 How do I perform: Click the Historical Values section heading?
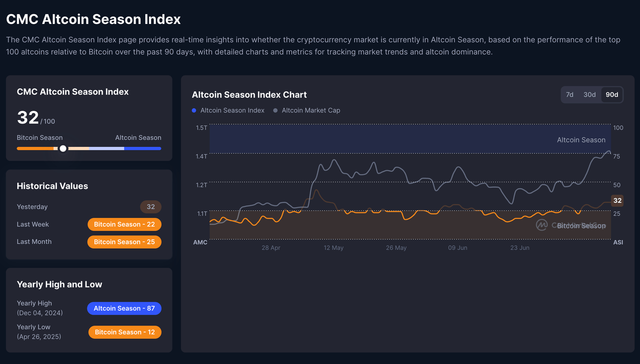coord(52,186)
